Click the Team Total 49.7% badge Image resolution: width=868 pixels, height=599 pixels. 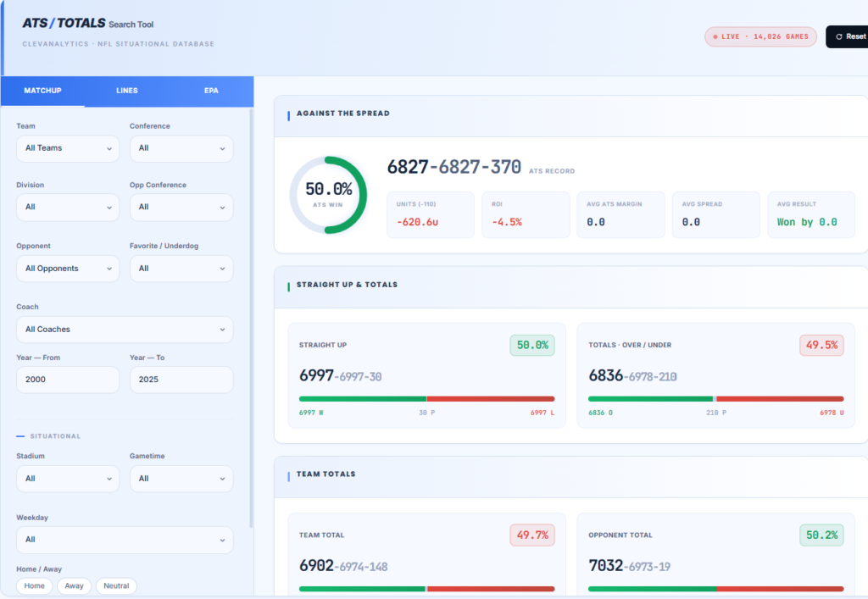(x=532, y=535)
